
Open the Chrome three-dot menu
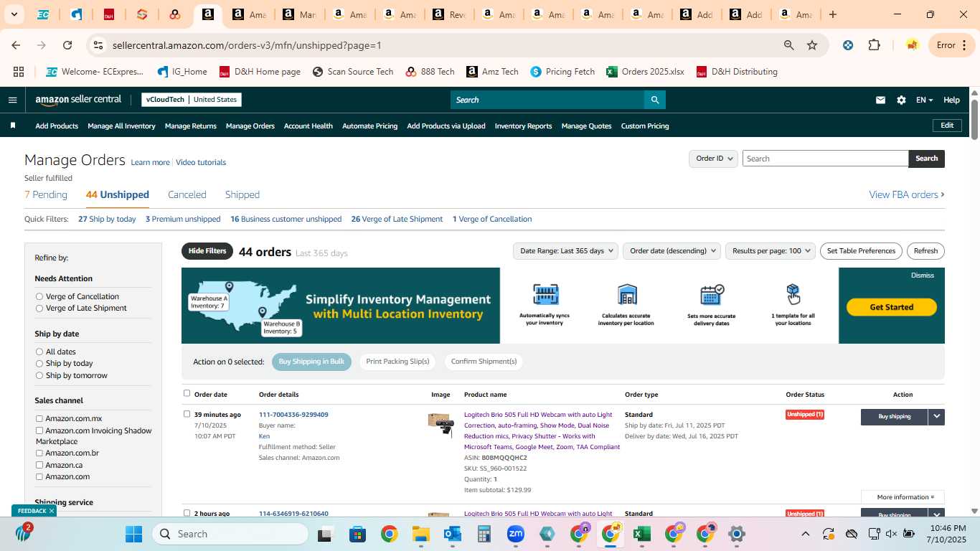[x=964, y=45]
